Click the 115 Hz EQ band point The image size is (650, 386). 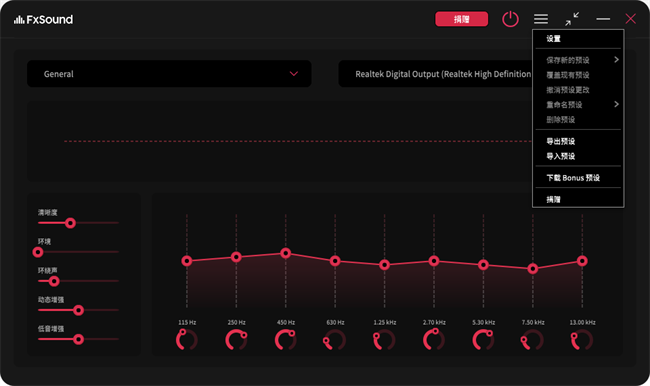coord(187,261)
